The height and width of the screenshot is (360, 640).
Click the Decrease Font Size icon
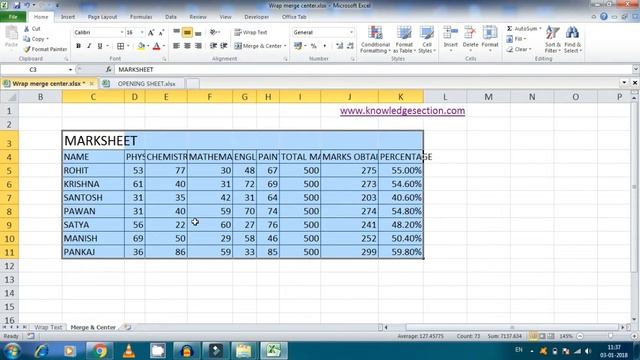pyautogui.click(x=161, y=33)
